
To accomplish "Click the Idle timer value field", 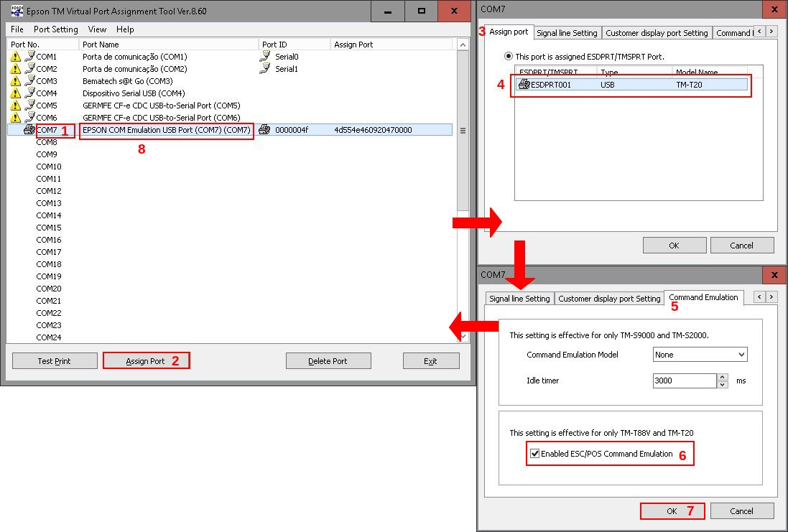I will [685, 381].
